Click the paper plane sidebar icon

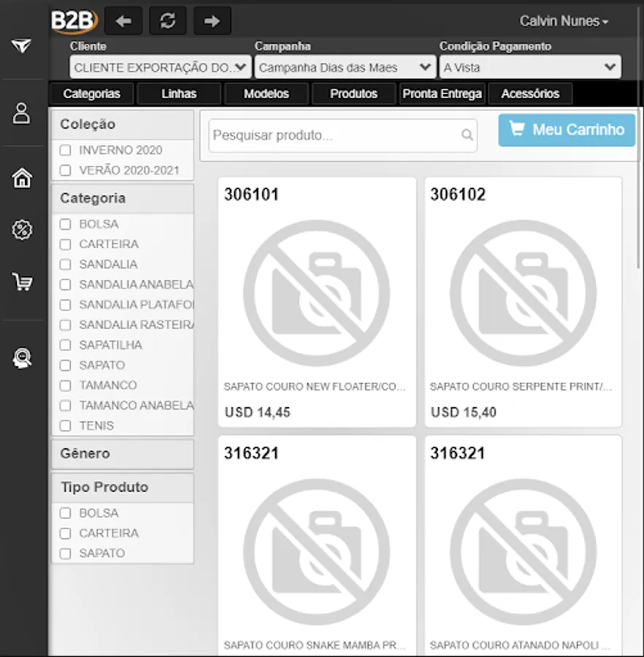pyautogui.click(x=21, y=45)
